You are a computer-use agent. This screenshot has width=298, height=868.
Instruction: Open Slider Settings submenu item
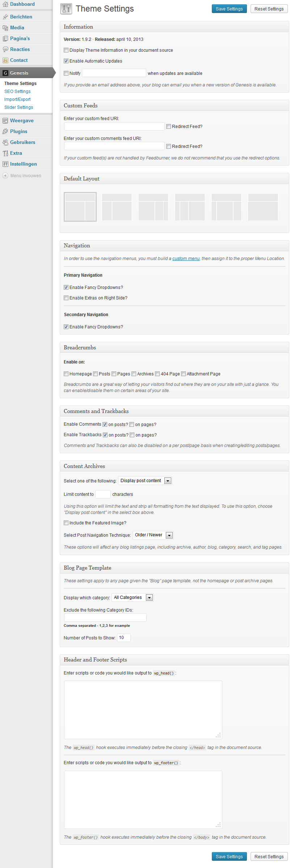[18, 107]
